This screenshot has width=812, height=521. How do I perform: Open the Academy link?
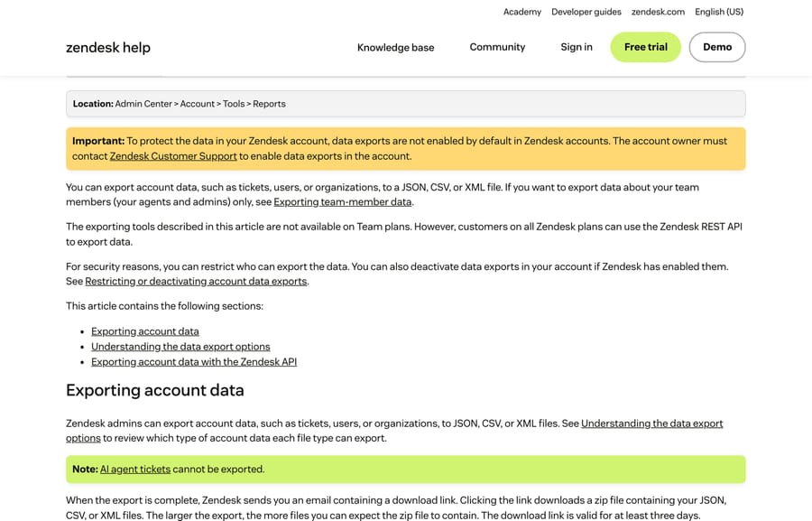522,12
